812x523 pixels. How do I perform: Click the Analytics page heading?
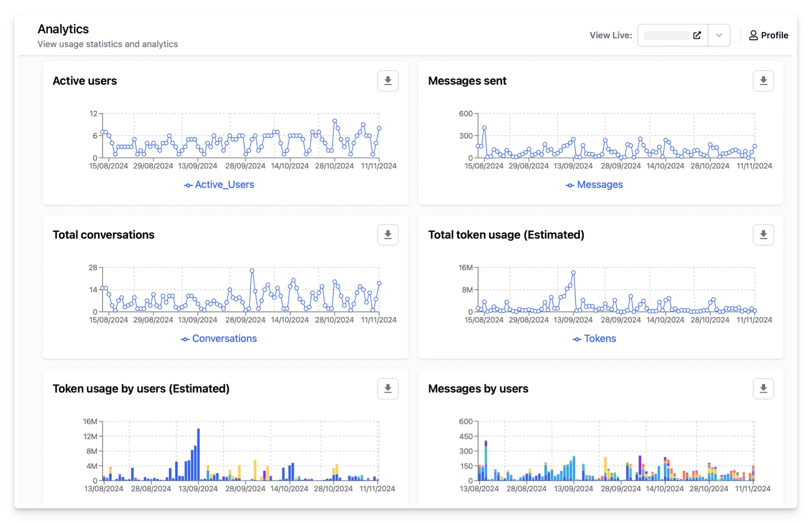pyautogui.click(x=63, y=29)
